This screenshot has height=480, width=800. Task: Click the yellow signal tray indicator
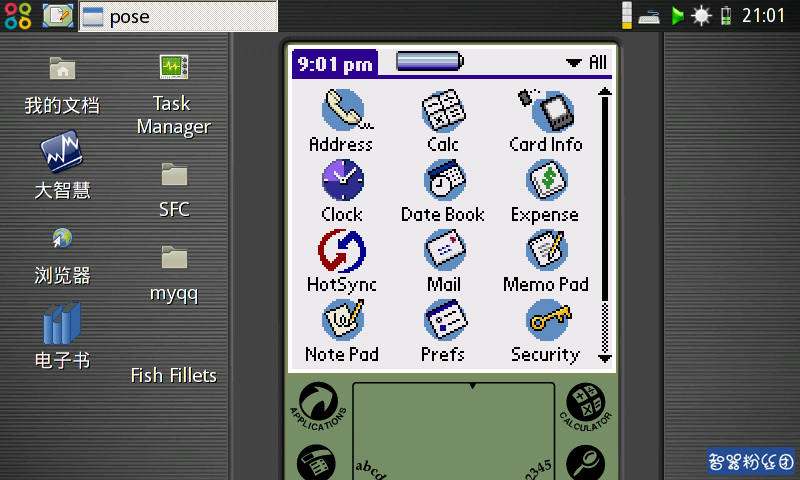627,15
